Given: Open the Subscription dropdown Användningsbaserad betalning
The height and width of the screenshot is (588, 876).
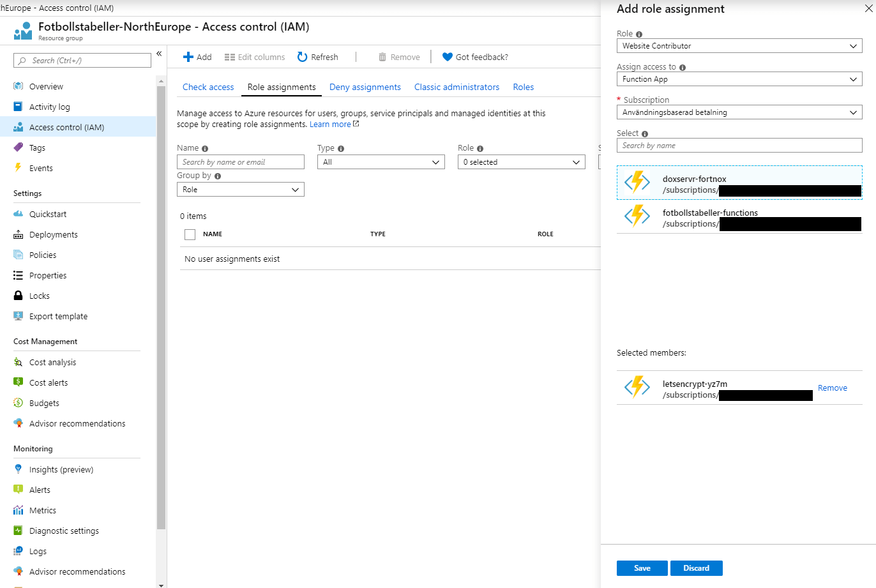Looking at the screenshot, I should click(739, 112).
